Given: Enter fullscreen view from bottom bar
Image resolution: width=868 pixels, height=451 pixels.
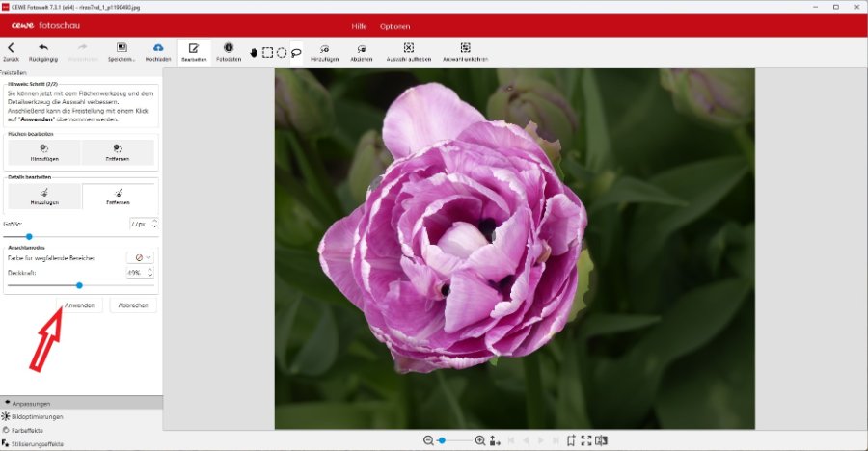Looking at the screenshot, I should pyautogui.click(x=585, y=440).
